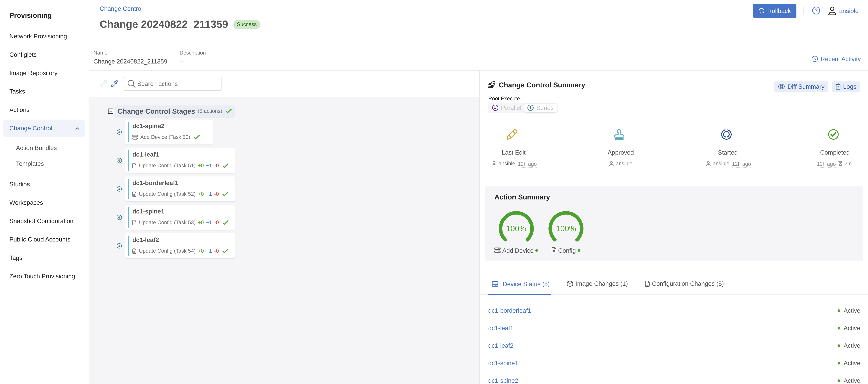Open the Logs button
The image size is (868, 384).
click(x=846, y=87)
